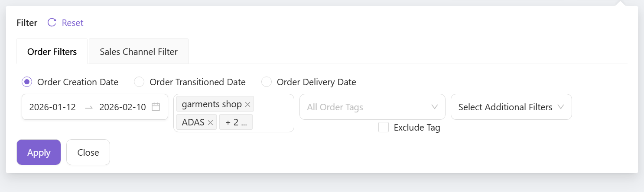The height and width of the screenshot is (192, 644).
Task: Enable the Exclude Tag checkbox
Action: point(383,128)
